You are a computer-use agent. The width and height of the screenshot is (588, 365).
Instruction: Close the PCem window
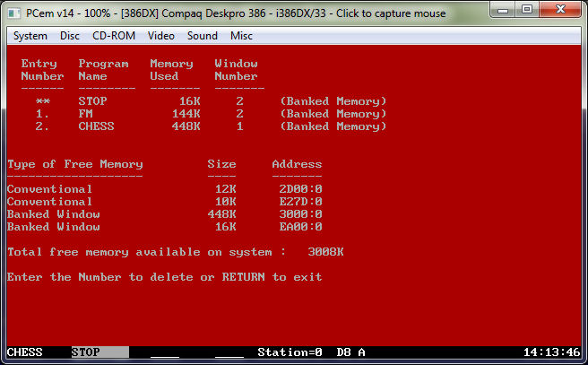click(x=560, y=10)
